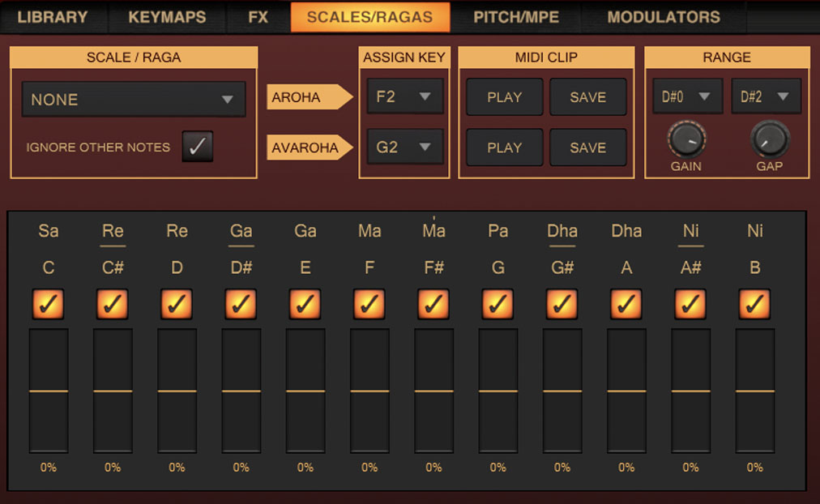This screenshot has height=504, width=820.
Task: Save the Aroha MIDI clip
Action: pyautogui.click(x=587, y=96)
